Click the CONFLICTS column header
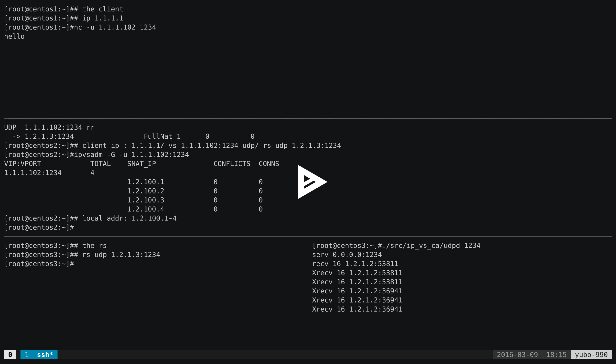 [x=232, y=163]
